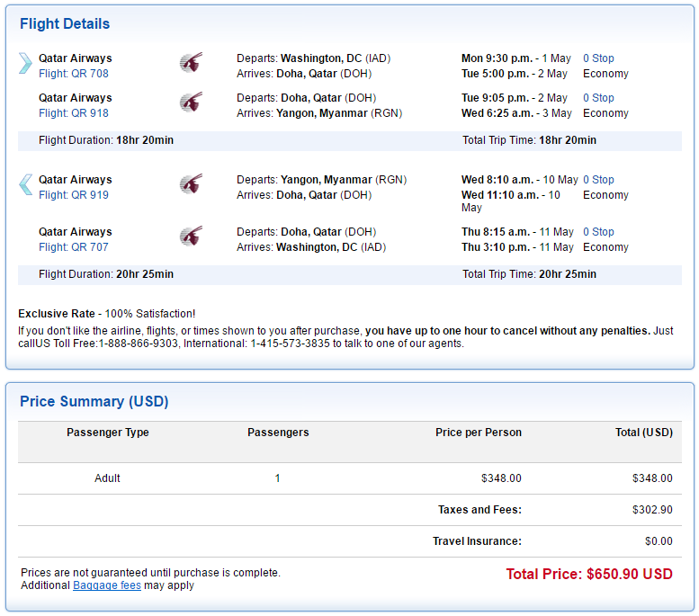The width and height of the screenshot is (699, 616).
Task: Select the Price Summary (USD) heading
Action: (x=94, y=401)
